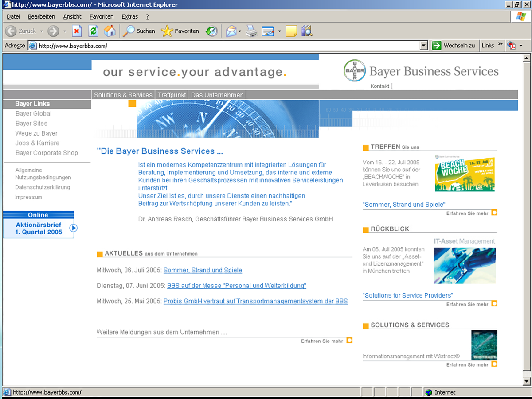Go to the browser home page icon
Viewport: 532px width, 399px height.
[110, 31]
